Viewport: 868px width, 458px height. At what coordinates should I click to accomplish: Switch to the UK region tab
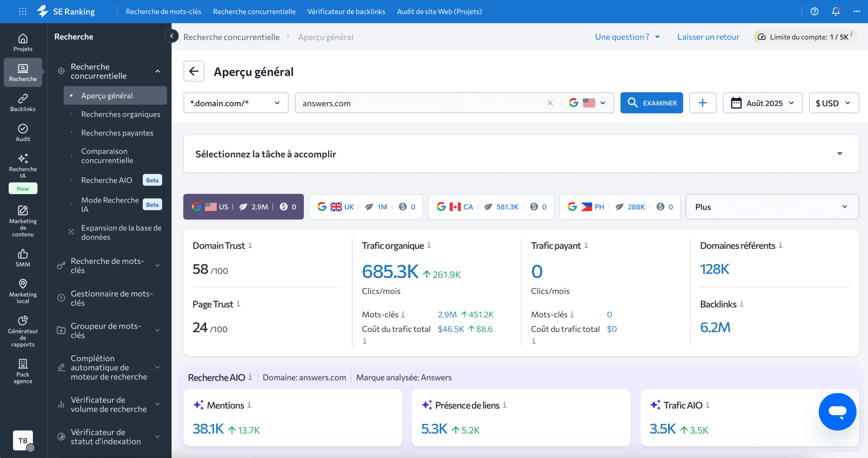(x=366, y=207)
